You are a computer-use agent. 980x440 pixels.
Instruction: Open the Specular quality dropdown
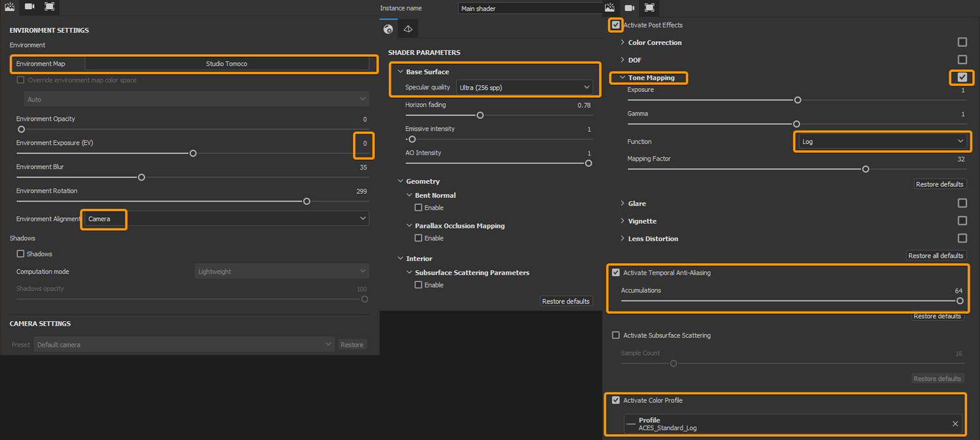coord(524,87)
